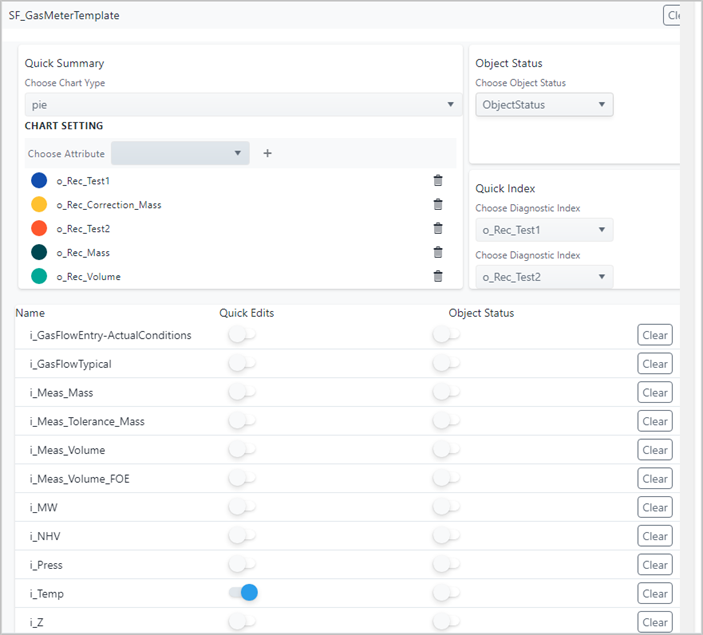Select the orange o_Rec_Test2 color circle
Image resolution: width=703 pixels, height=635 pixels.
pos(39,228)
